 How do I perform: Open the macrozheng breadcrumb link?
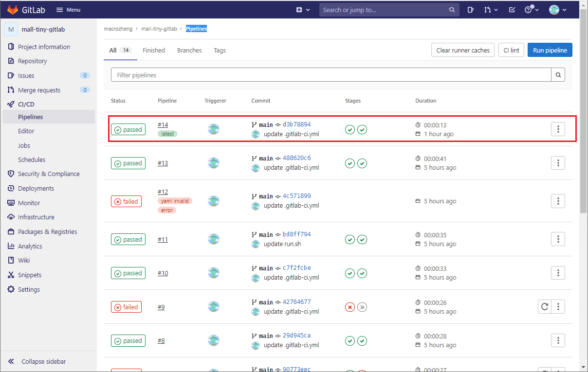pyautogui.click(x=119, y=29)
